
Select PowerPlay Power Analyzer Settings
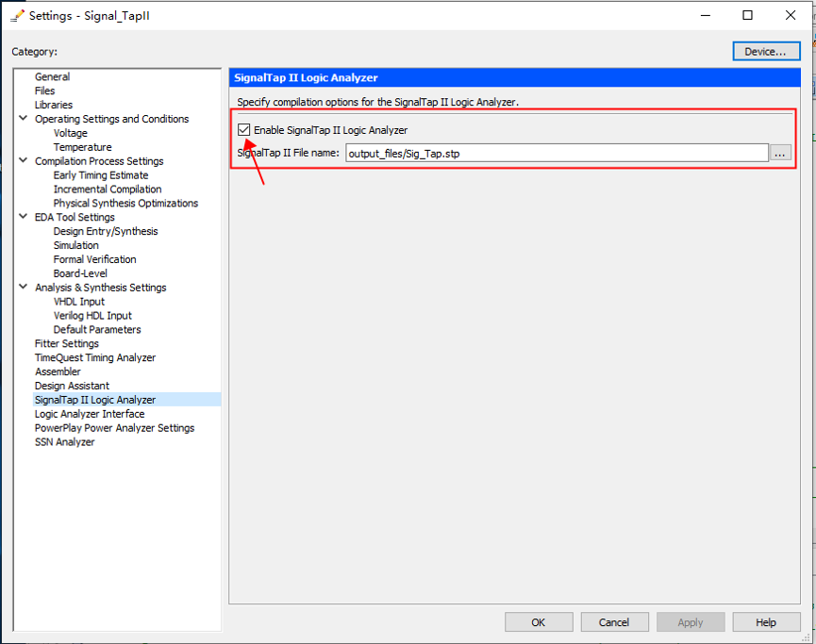point(114,428)
